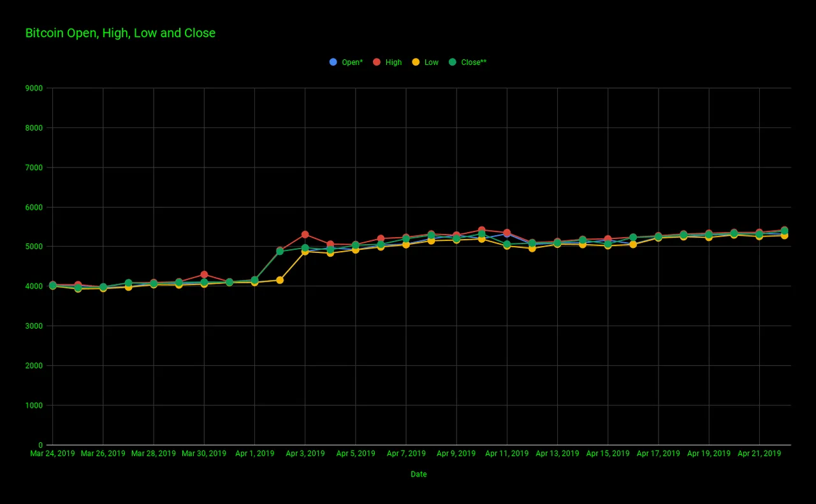Image resolution: width=816 pixels, height=504 pixels.
Task: Click the yellow Low point on Apr 4, 2019
Action: (x=330, y=253)
